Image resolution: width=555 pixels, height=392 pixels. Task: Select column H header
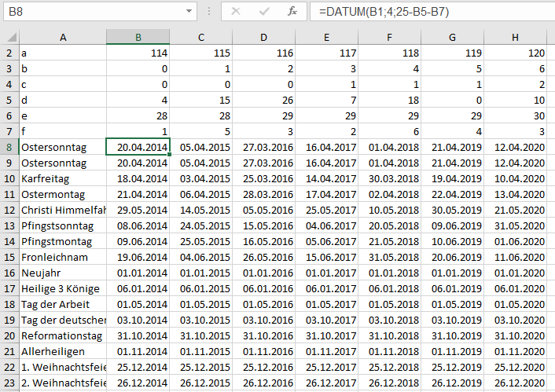[x=515, y=37]
